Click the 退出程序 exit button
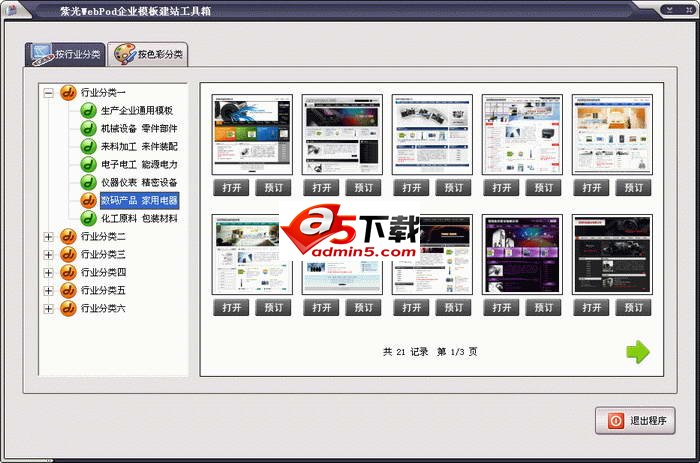This screenshot has width=700, height=463. 635,421
